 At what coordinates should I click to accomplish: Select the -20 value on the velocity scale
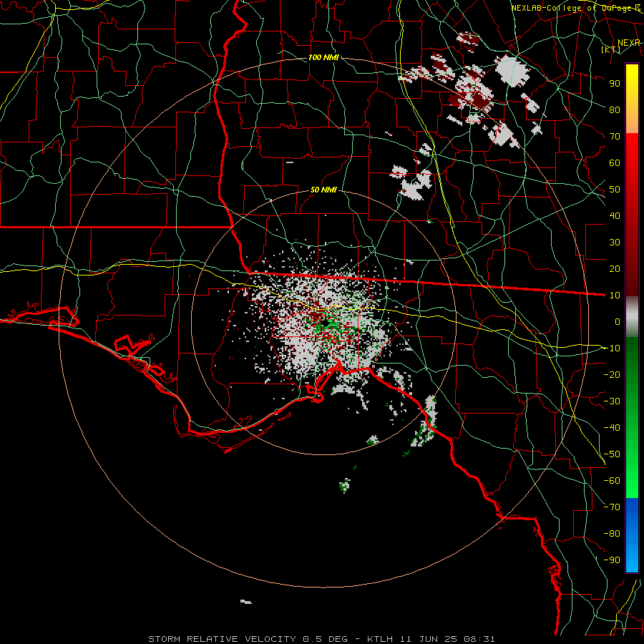(612, 374)
